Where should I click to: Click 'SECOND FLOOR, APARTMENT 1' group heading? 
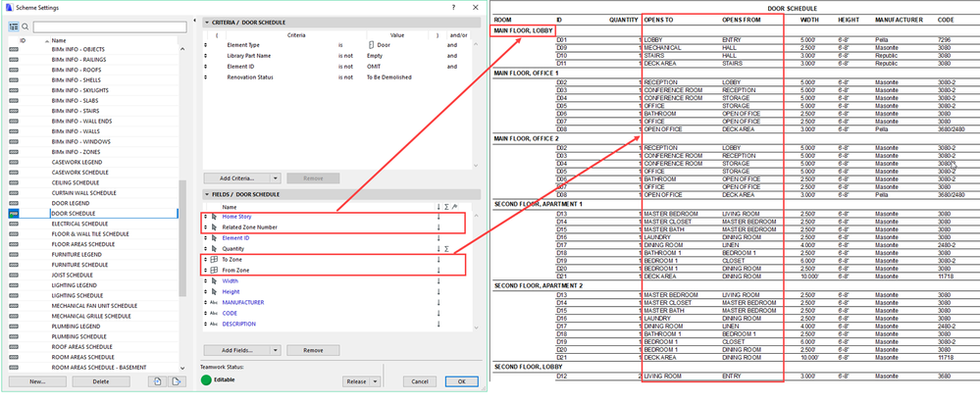click(x=539, y=204)
